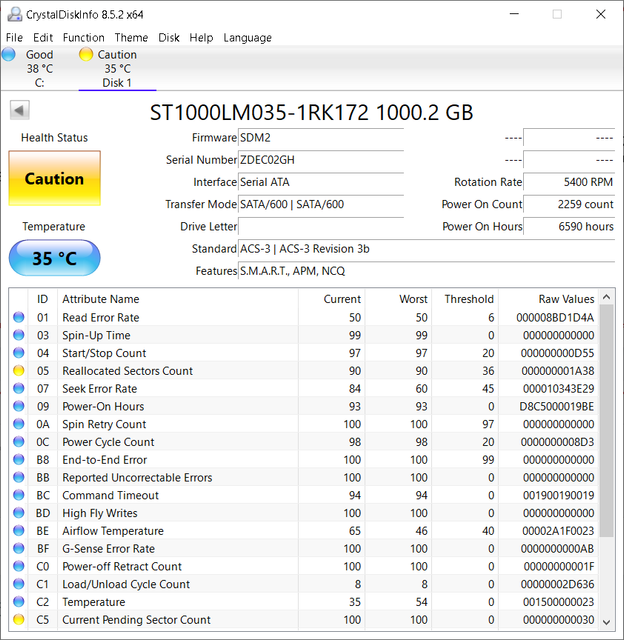
Task: Open the Function menu
Action: pos(83,38)
